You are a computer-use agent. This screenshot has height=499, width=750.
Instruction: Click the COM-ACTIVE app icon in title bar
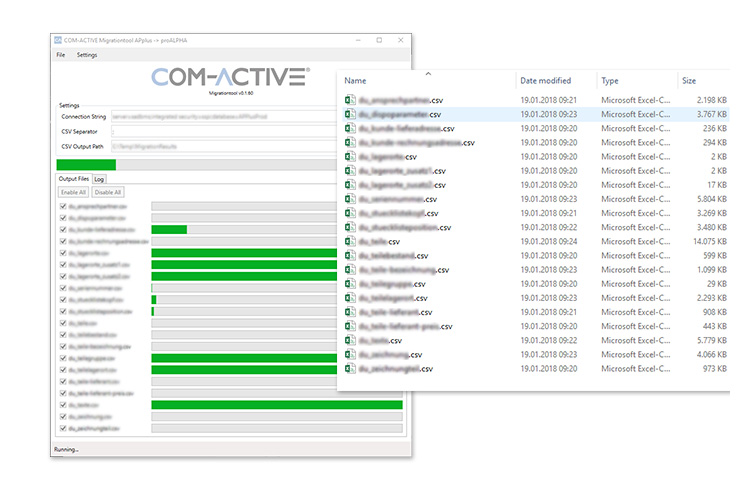[58, 40]
